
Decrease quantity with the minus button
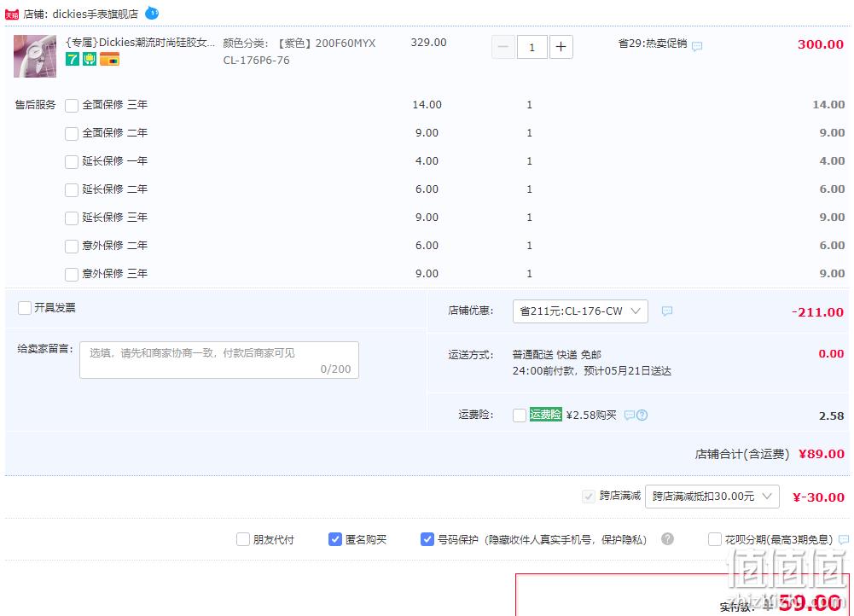[503, 47]
